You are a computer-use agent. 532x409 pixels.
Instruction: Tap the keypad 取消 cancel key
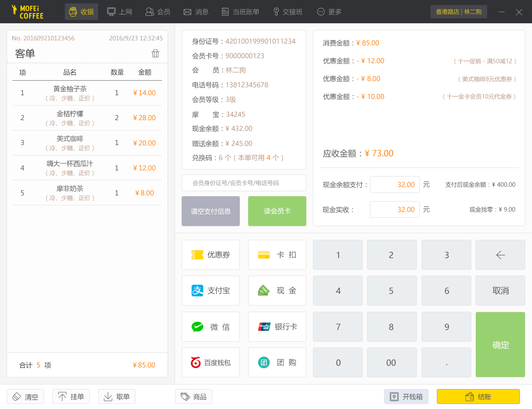pos(500,291)
